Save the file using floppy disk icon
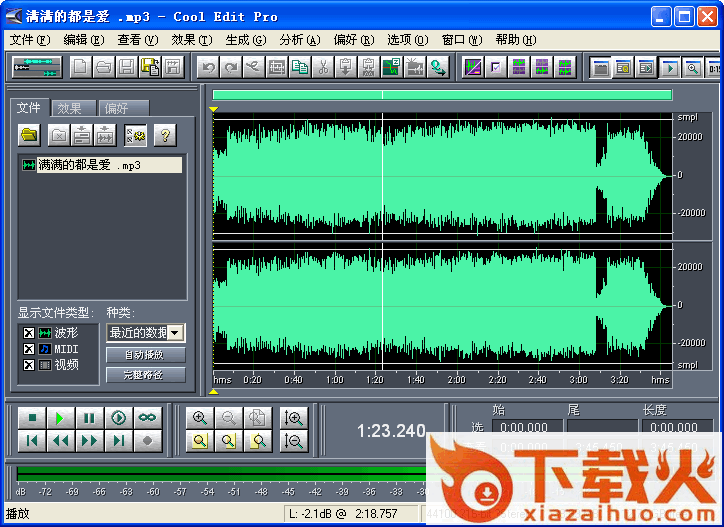 tap(127, 67)
